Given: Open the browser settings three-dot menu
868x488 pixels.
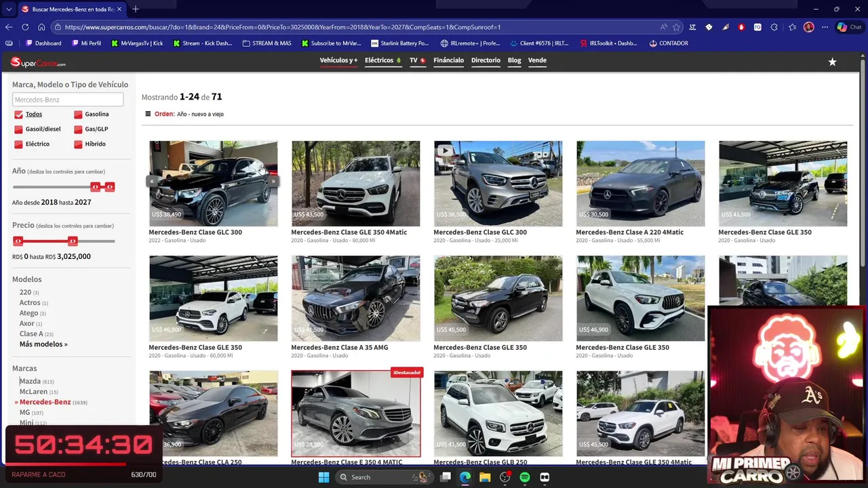Looking at the screenshot, I should (x=823, y=27).
